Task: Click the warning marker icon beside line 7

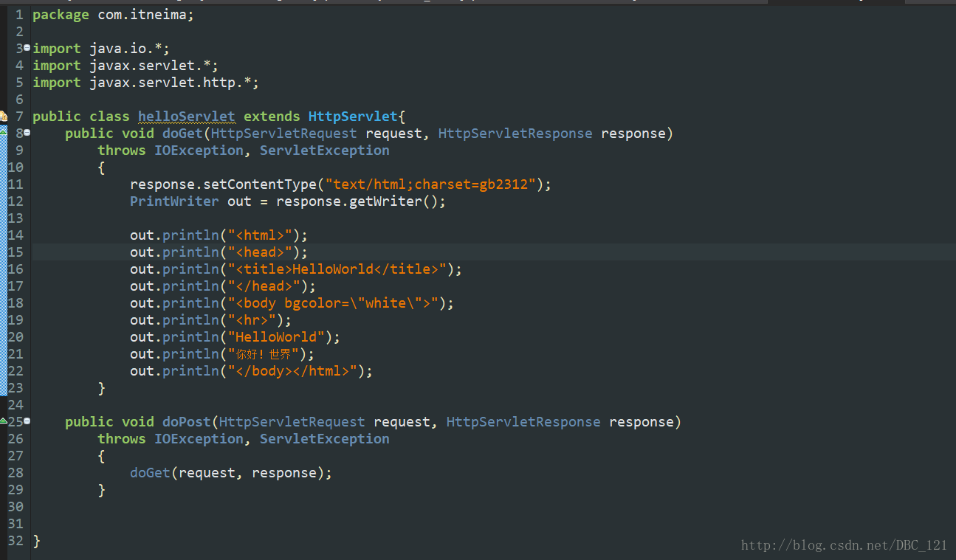Action: coord(3,117)
